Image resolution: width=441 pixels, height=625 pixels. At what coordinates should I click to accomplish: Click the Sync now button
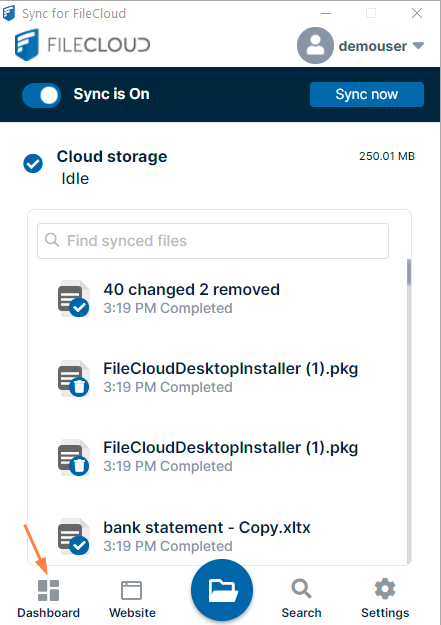(367, 94)
